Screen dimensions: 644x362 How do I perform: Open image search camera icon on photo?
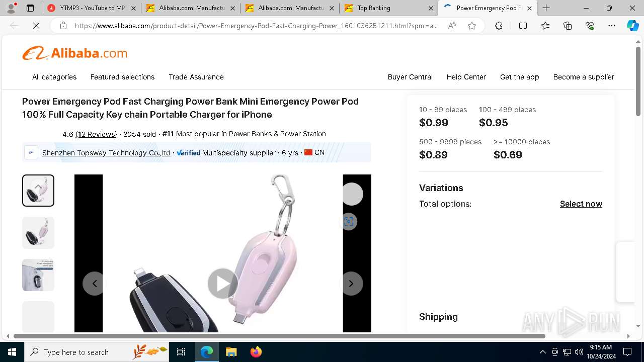(349, 222)
